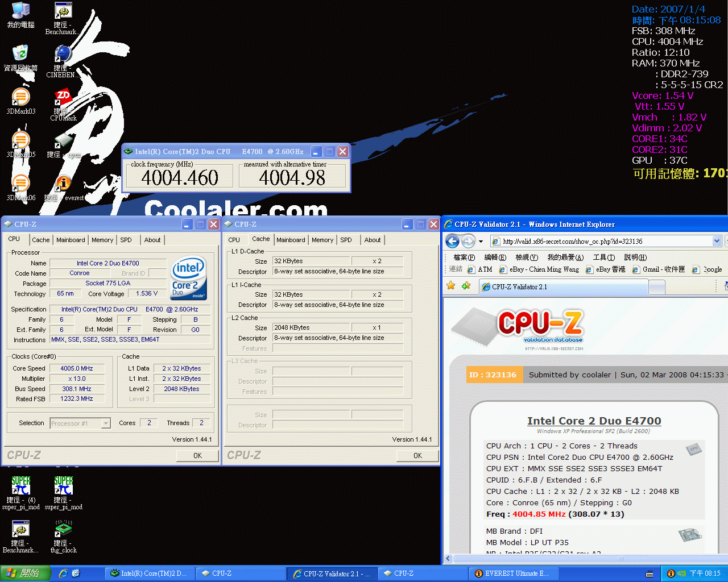Click the Add to Favorites icon in IE
The image size is (728, 582).
click(466, 286)
